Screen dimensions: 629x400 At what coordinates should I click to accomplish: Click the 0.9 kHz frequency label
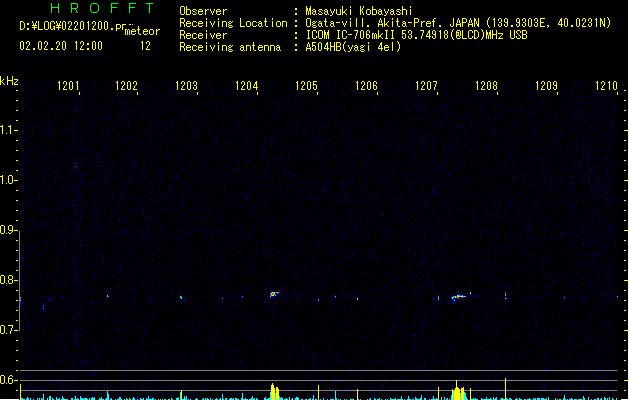pos(7,230)
